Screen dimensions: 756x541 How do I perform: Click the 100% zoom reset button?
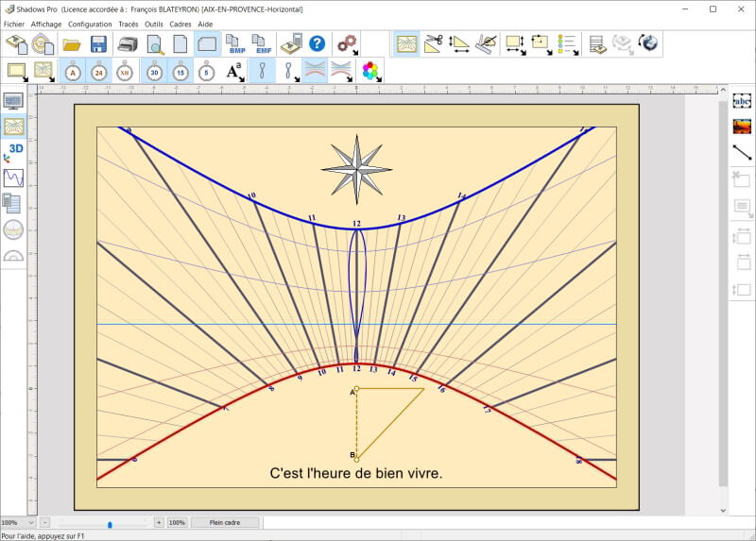pos(177,522)
